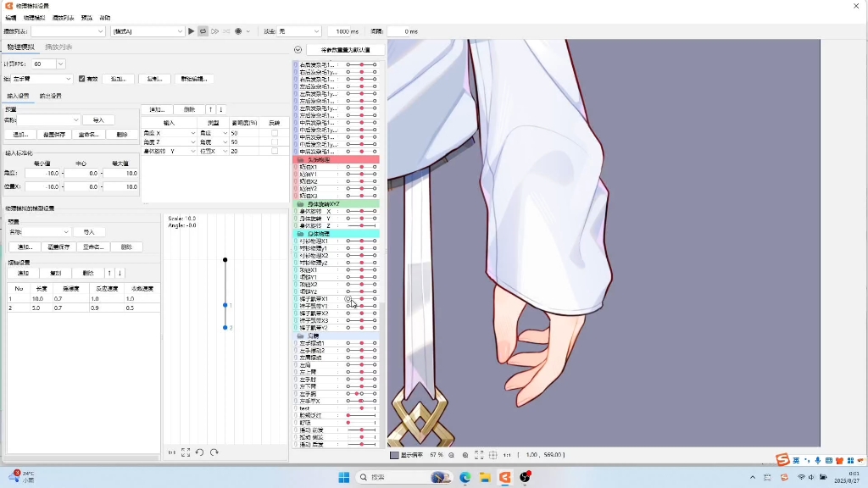This screenshot has width=868, height=488.
Task: Open File Explorer from the taskbar
Action: 485,477
